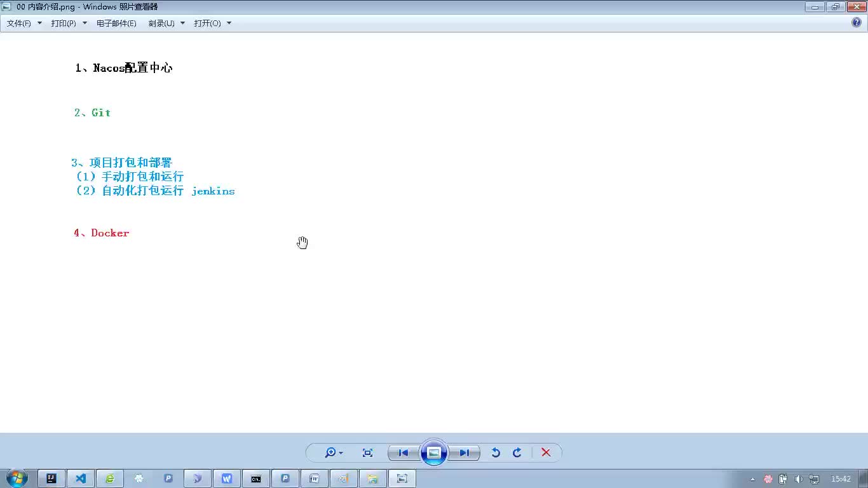Click the red text '4、Docker'
Image resolution: width=868 pixels, height=488 pixels.
(102, 233)
